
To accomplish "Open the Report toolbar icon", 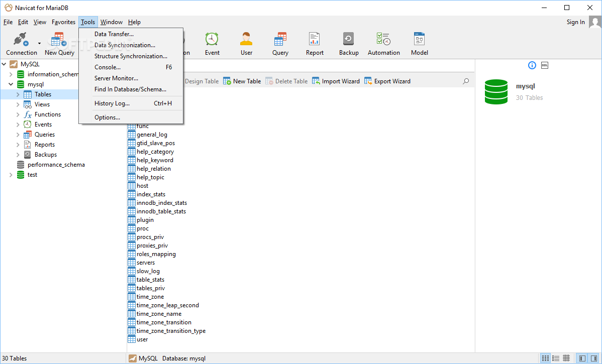I will tap(315, 44).
